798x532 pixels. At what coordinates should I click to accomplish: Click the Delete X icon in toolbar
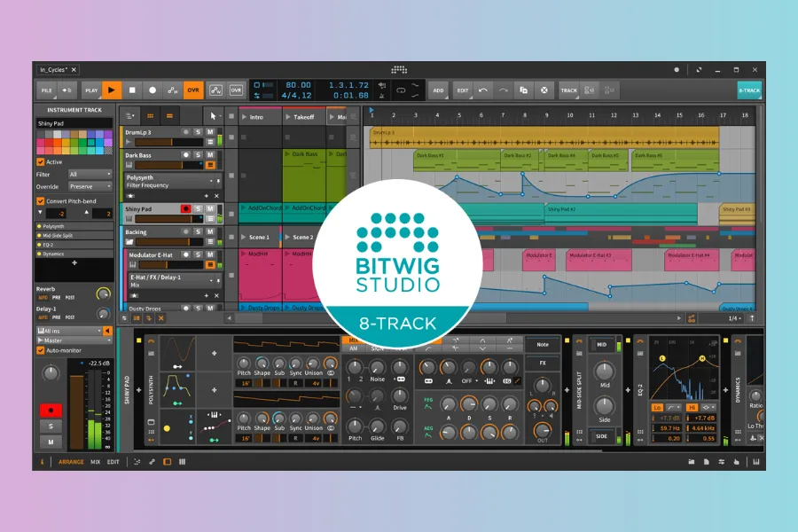(544, 90)
